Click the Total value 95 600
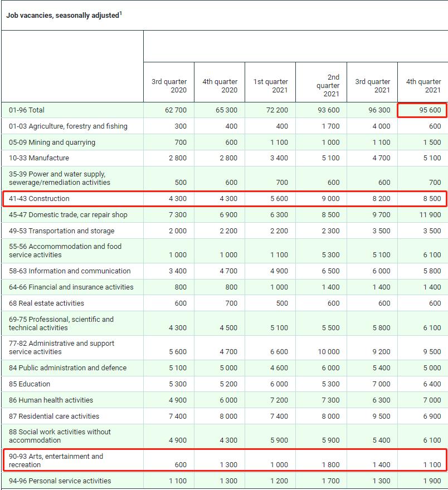This screenshot has width=448, height=490. click(x=430, y=110)
